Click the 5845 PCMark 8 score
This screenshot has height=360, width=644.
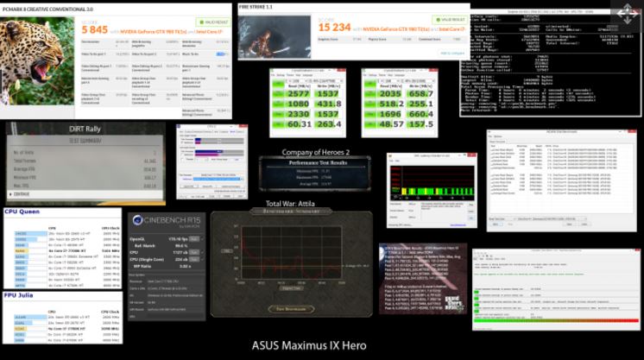[x=23, y=30]
